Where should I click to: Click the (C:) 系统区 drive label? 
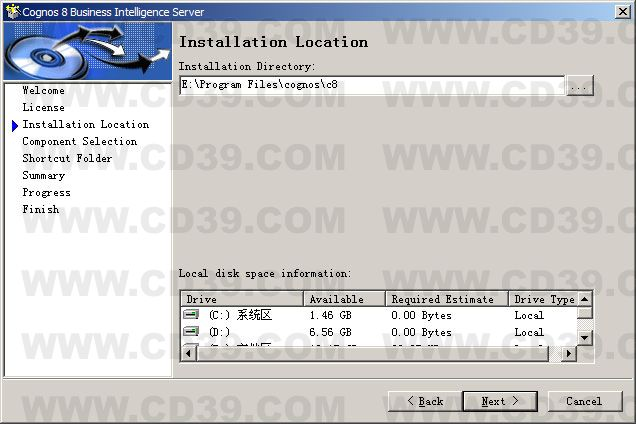point(240,315)
